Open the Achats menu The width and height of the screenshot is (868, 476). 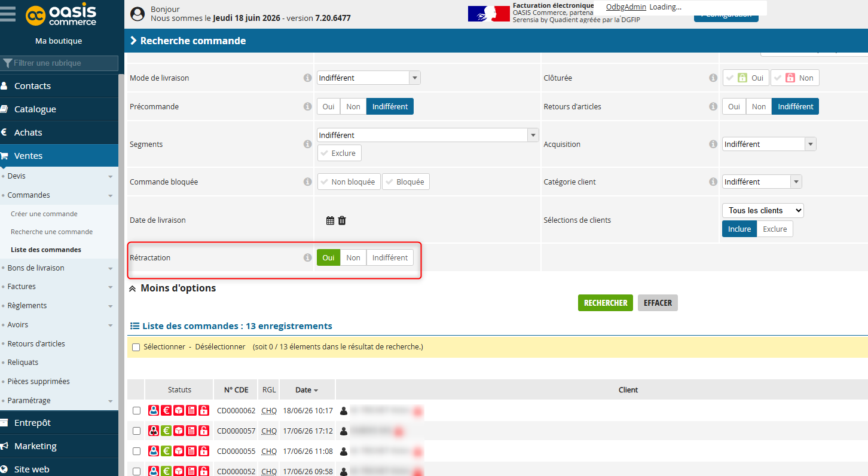coord(59,133)
